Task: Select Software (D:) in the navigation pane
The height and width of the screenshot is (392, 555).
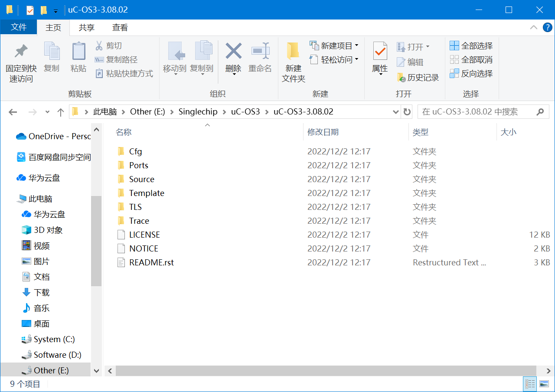Action: (x=52, y=355)
